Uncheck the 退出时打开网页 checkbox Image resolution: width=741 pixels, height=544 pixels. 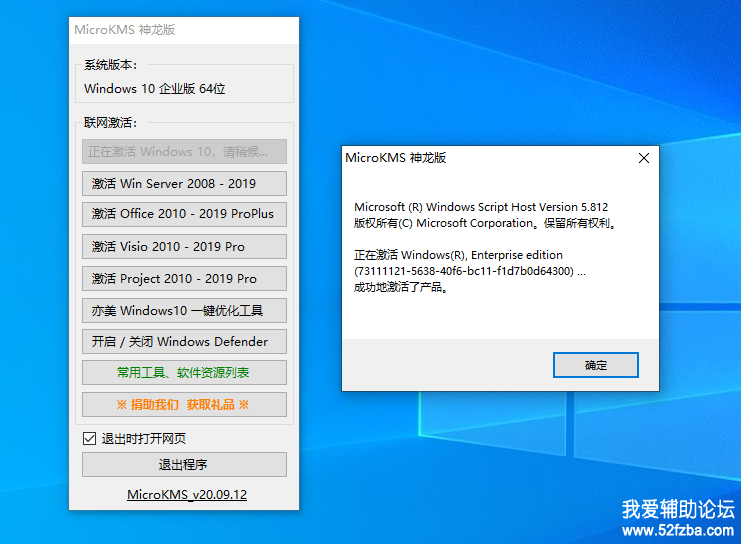89,439
